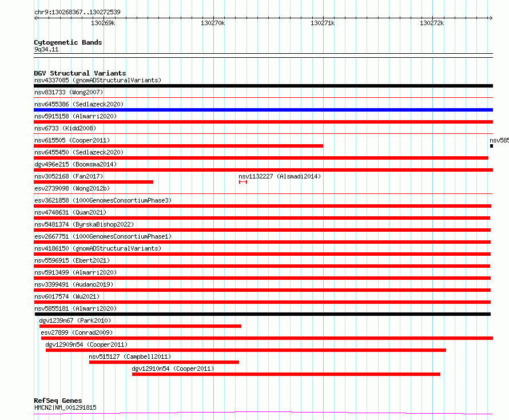Click the nsv6455450 (Sedlazeck2020) label
The image size is (509, 420).
click(79, 152)
